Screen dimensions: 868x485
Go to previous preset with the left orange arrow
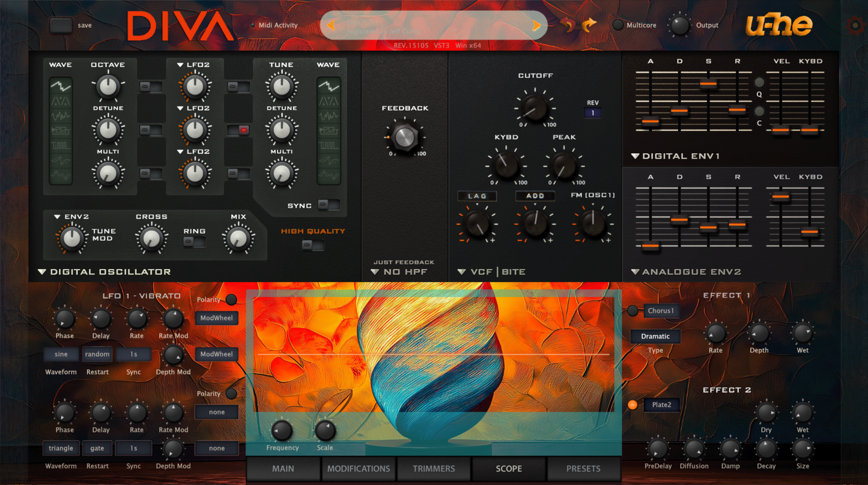tap(331, 25)
